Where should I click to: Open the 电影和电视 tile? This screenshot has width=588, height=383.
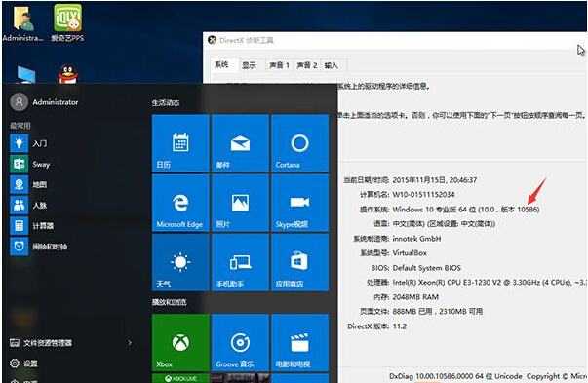[299, 342]
